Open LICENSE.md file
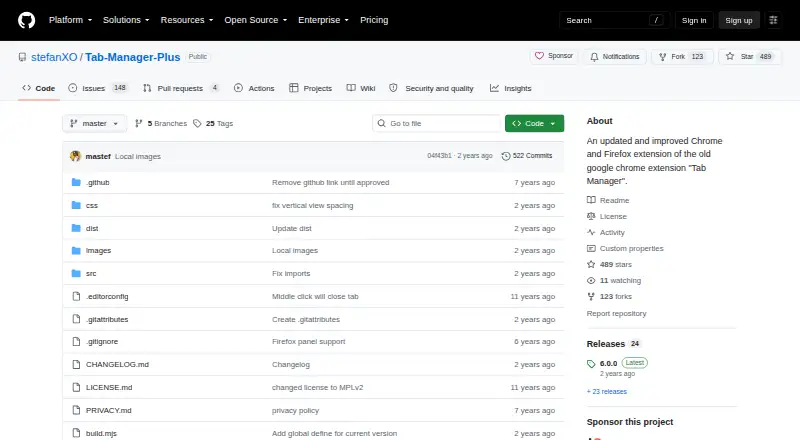 coord(109,387)
